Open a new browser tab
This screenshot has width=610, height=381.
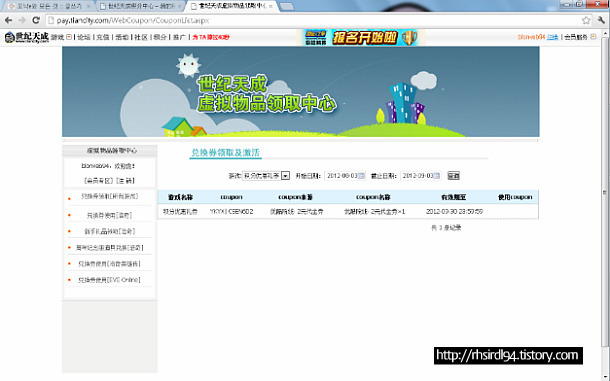click(287, 7)
